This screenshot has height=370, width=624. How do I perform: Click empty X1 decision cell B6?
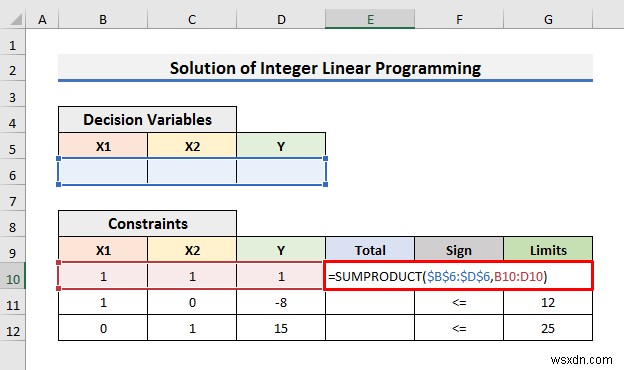click(x=103, y=172)
